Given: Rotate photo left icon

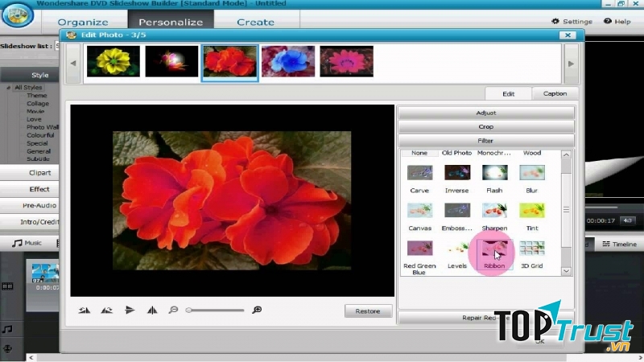Looking at the screenshot, I should click(85, 311).
